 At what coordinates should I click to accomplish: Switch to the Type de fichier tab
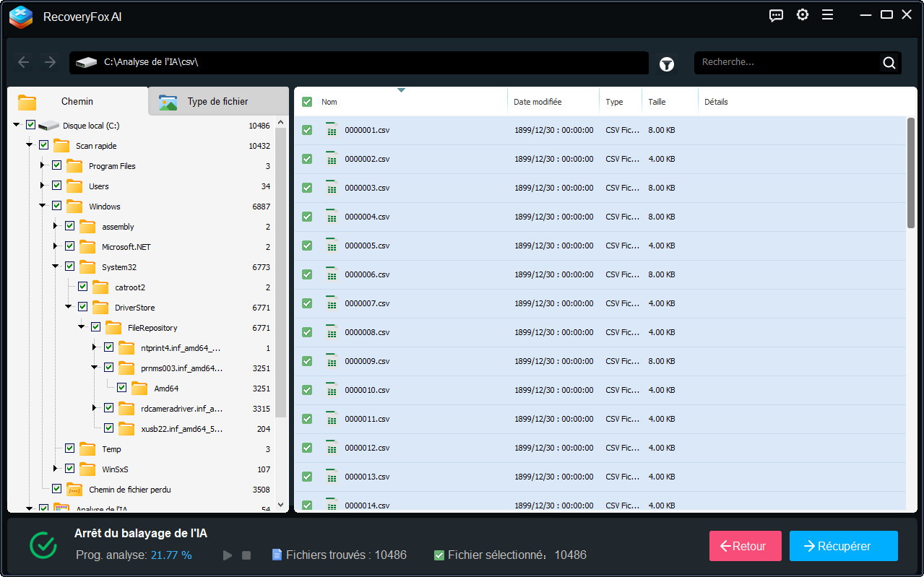coord(218,102)
